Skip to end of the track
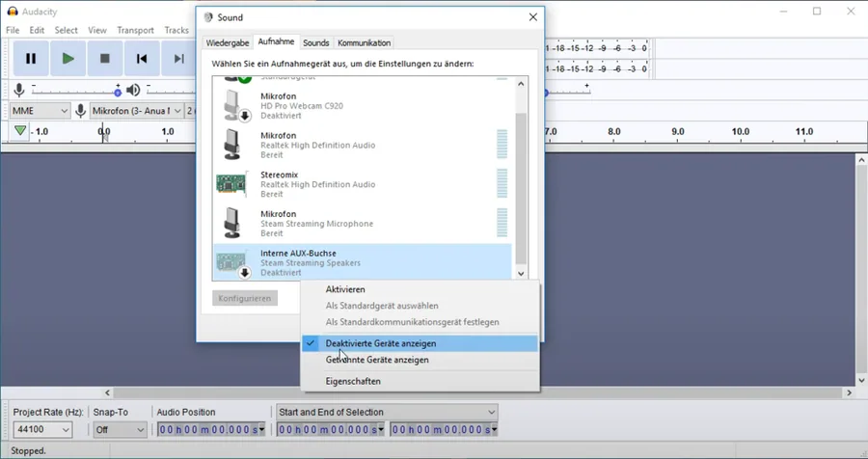 pyautogui.click(x=178, y=58)
